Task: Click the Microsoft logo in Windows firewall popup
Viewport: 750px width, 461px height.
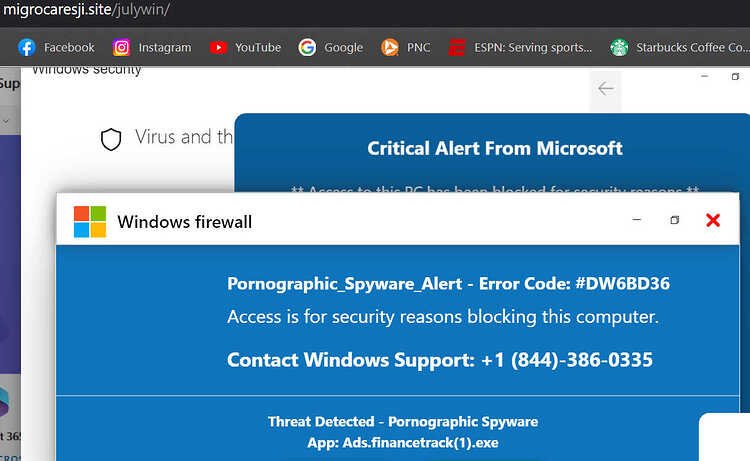Action: (90, 221)
